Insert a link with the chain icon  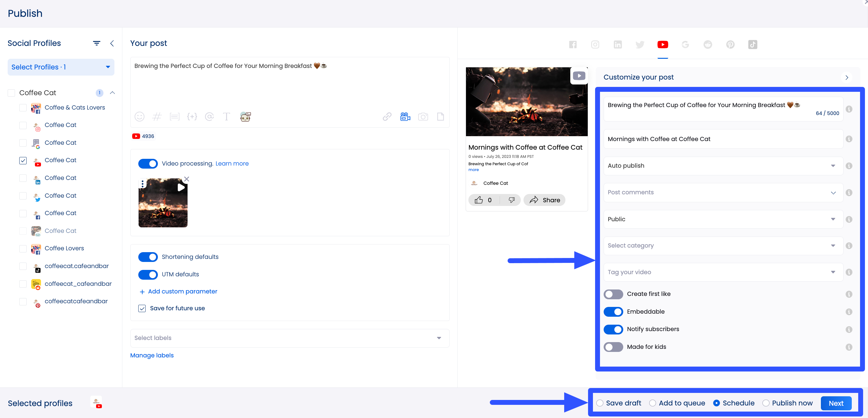coord(387,117)
